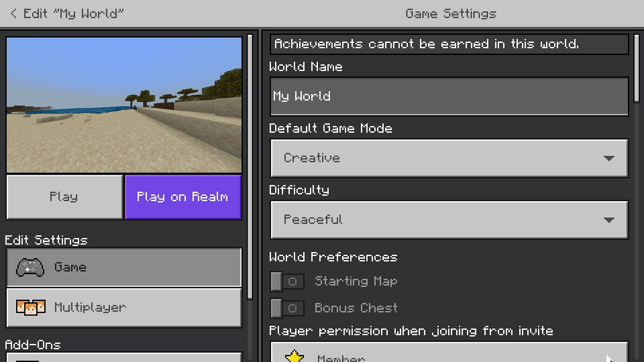The width and height of the screenshot is (644, 362).
Task: Click the Add-Ons section heading
Action: (x=33, y=345)
